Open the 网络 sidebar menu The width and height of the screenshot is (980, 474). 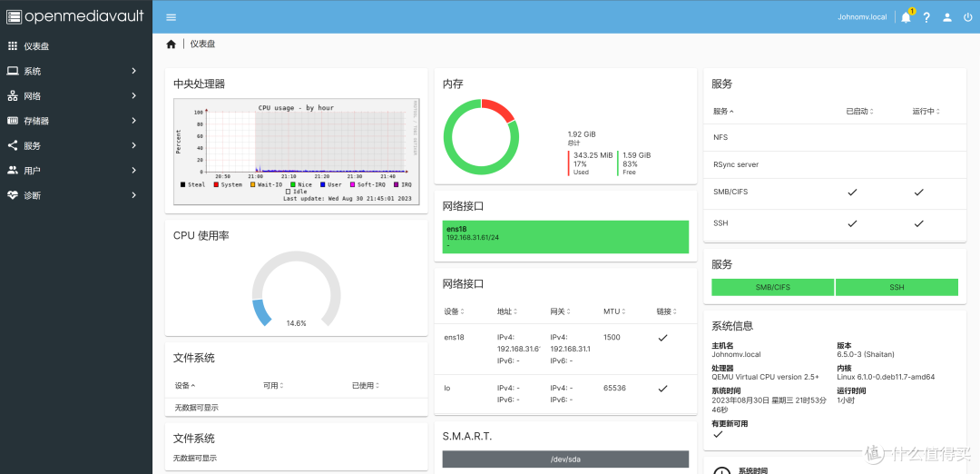click(x=76, y=95)
